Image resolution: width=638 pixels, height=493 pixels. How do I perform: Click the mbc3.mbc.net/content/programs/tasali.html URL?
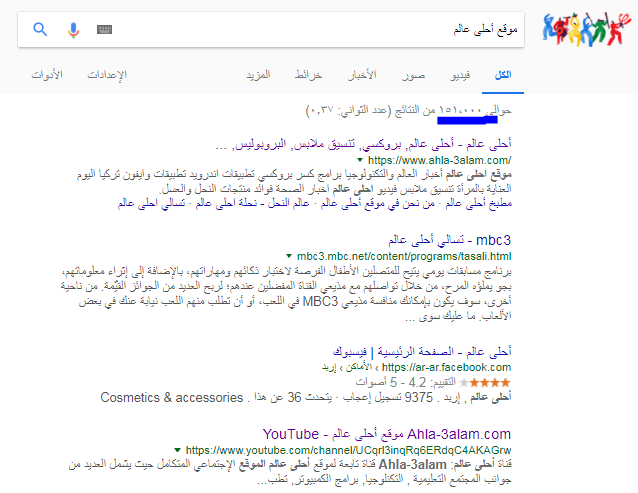pyautogui.click(x=404, y=256)
